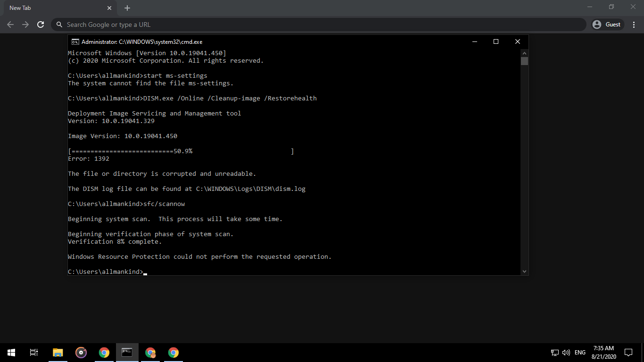Open the Chrome icon with profile badge
The height and width of the screenshot is (362, 644).
[150, 353]
